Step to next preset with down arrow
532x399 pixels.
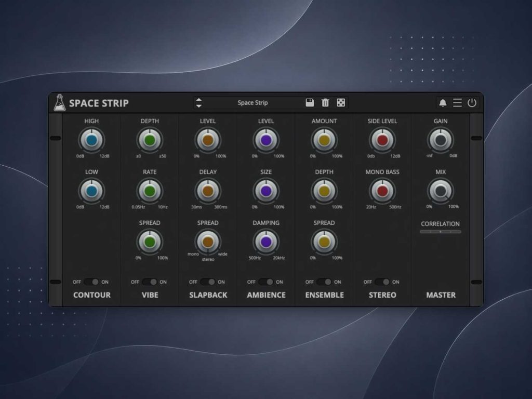coord(199,106)
